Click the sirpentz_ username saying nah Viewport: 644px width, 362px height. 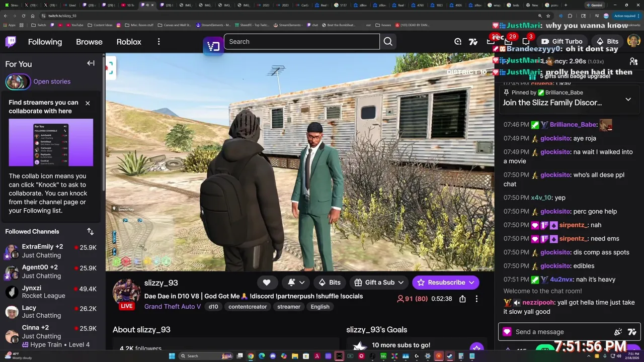(573, 225)
